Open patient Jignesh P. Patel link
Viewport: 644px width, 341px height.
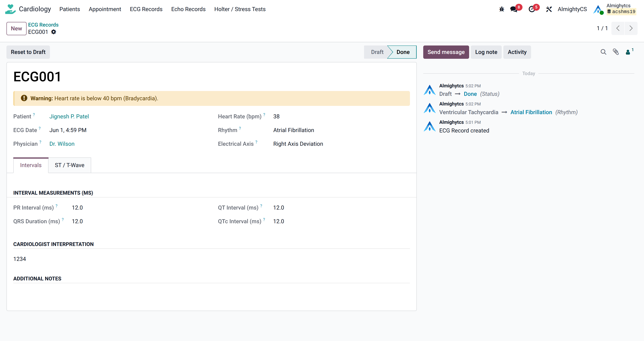[x=69, y=117]
